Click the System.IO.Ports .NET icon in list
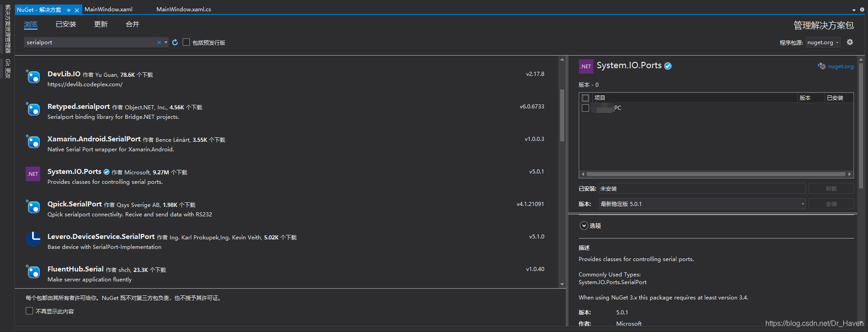 33,174
